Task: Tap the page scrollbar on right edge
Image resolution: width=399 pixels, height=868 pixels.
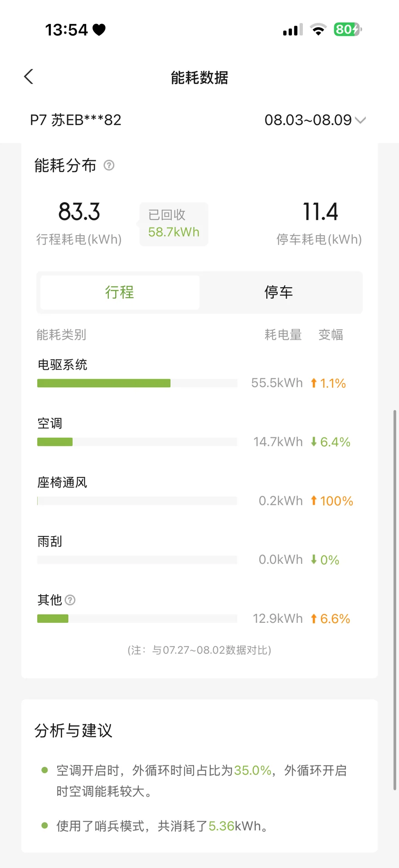Action: click(x=395, y=600)
